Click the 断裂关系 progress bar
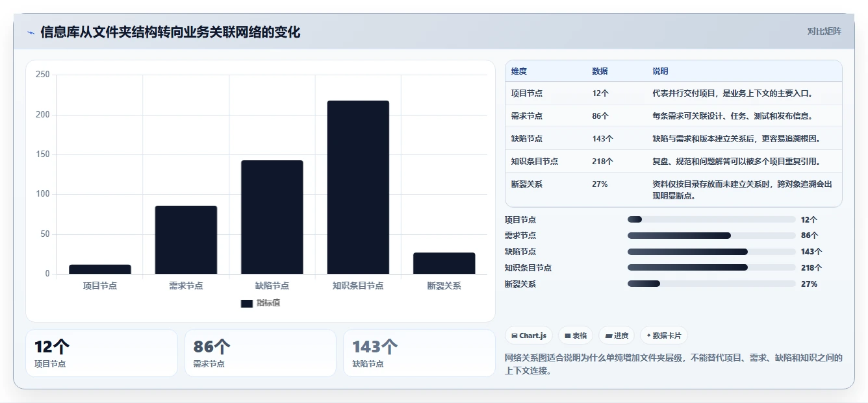Viewport: 868px width, 403px height. pos(711,284)
